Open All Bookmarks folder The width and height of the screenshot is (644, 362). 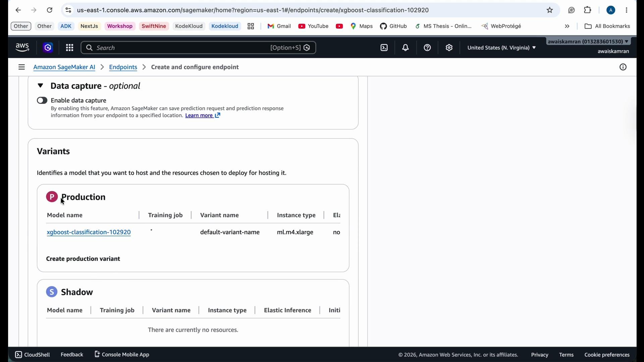click(607, 26)
